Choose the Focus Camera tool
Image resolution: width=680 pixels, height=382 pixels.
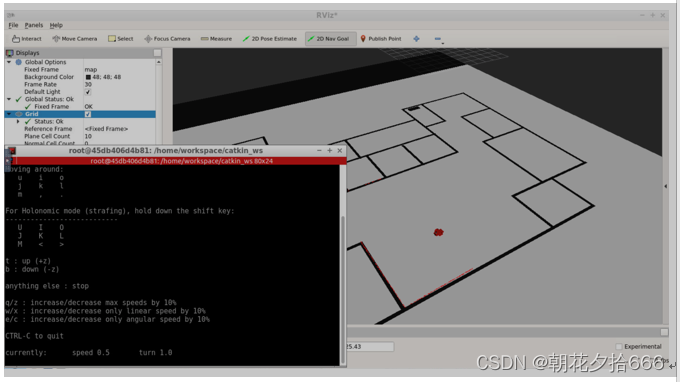point(167,39)
